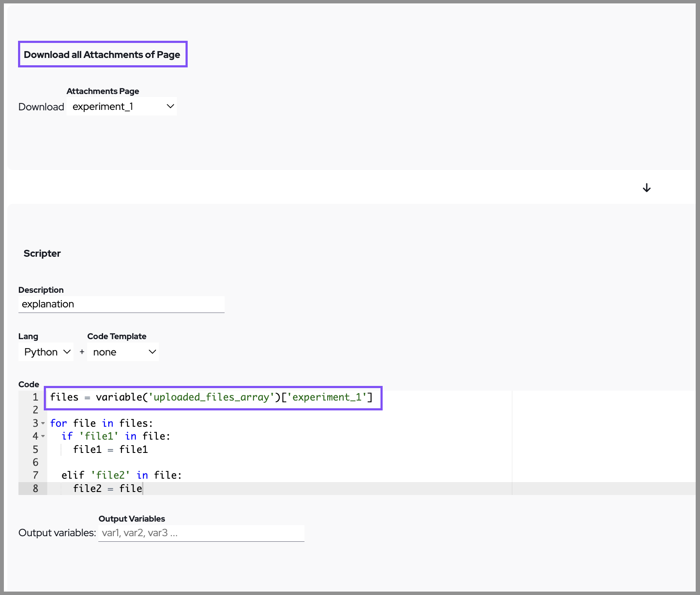Screen dimensions: 700x595
Task: Click the 'file1 = file1' code line
Action: tap(110, 449)
